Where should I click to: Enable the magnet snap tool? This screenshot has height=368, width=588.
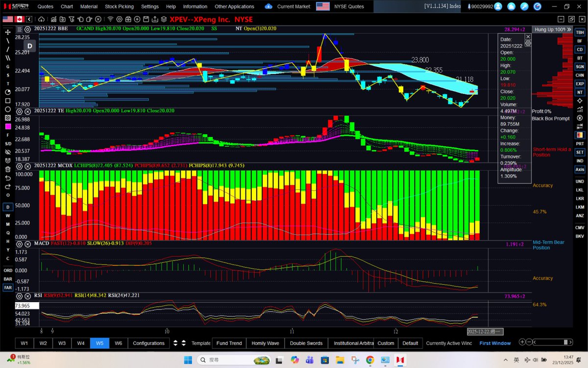click(8, 160)
